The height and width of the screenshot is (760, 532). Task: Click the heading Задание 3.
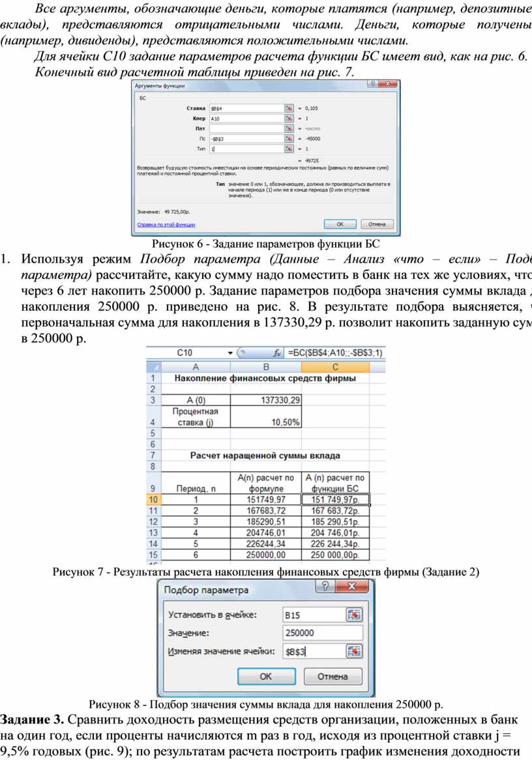tap(32, 720)
